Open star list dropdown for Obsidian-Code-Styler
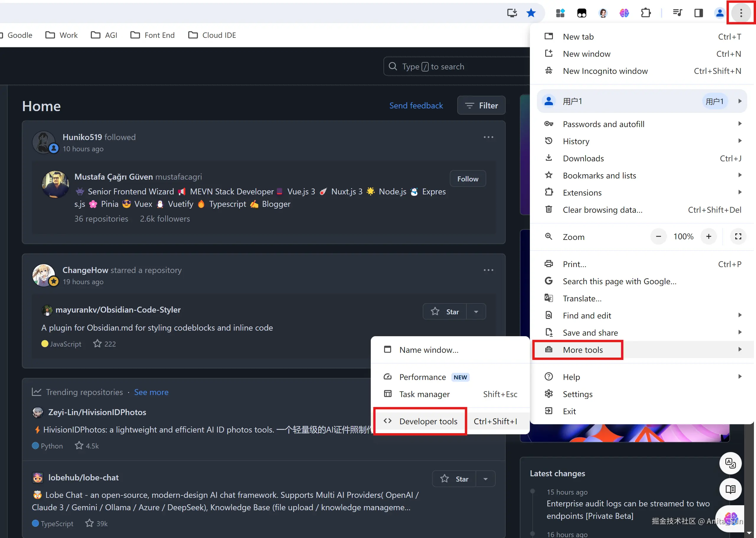This screenshot has height=538, width=756. pos(476,312)
